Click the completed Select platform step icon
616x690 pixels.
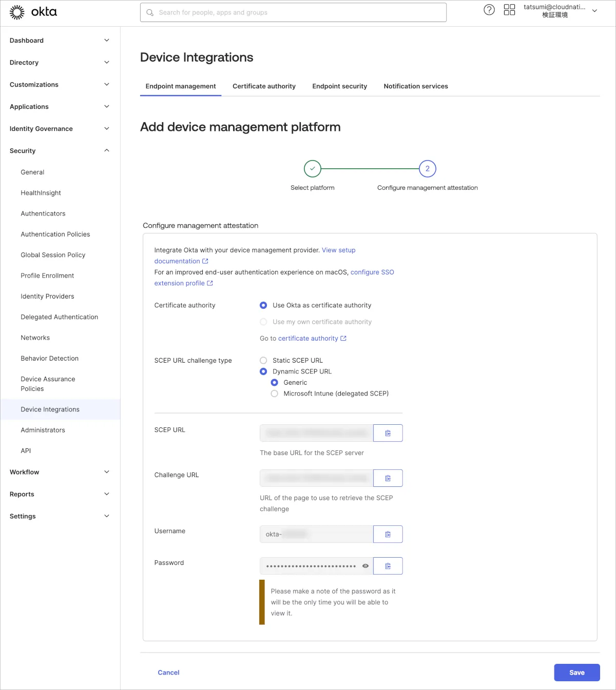point(312,169)
